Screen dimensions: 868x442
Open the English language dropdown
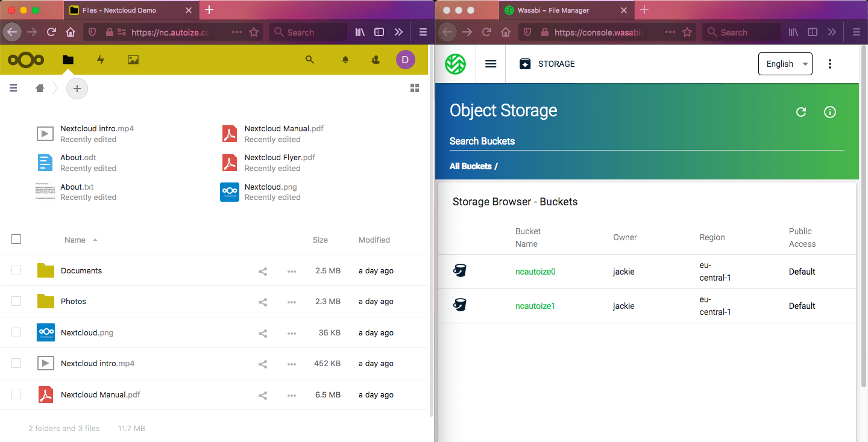(x=785, y=64)
